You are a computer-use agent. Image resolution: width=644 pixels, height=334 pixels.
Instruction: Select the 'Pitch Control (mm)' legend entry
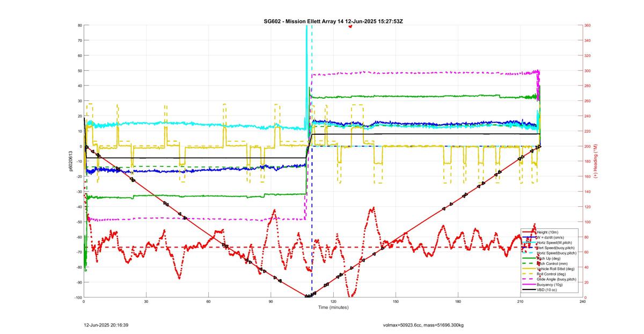pos(552,264)
